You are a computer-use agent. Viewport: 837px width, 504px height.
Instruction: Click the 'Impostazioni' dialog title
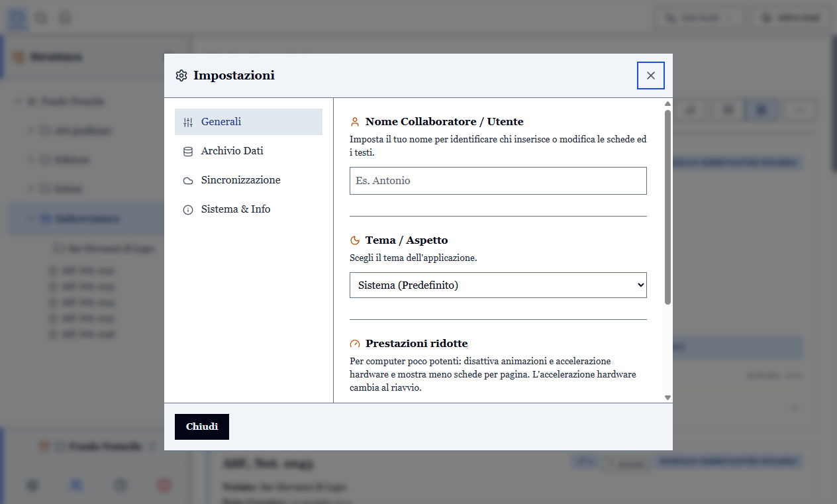click(234, 76)
